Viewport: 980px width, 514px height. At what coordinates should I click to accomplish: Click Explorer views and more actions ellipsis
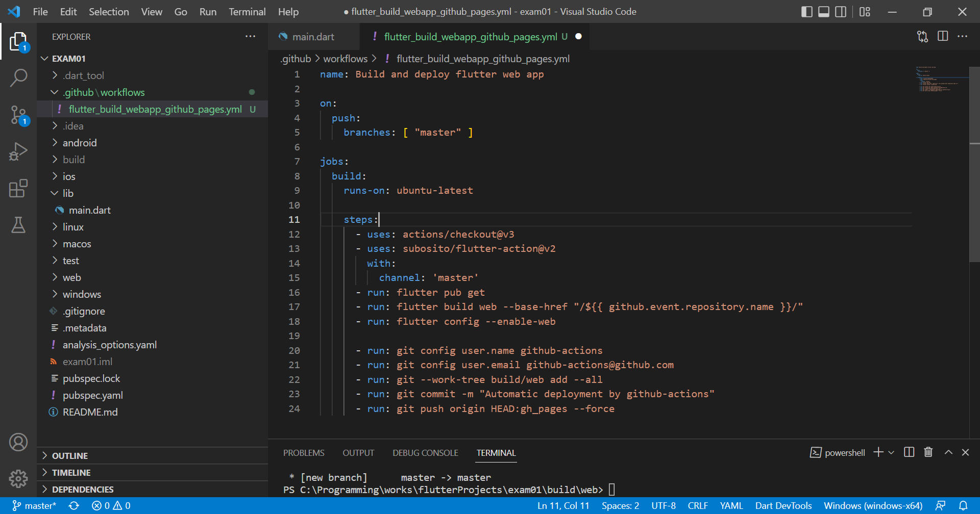[x=250, y=37]
